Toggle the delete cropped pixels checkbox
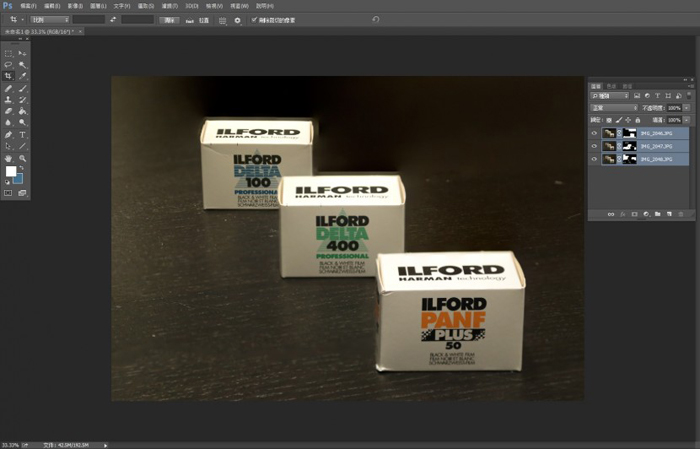700x449 pixels. [x=254, y=20]
